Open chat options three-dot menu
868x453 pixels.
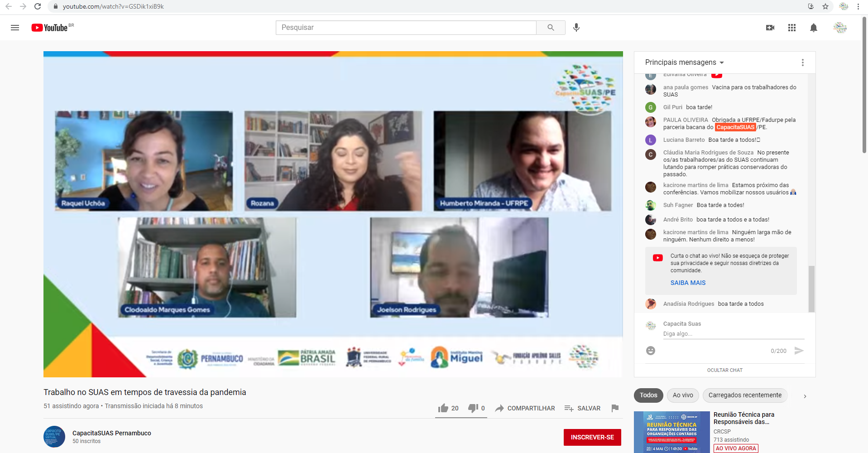point(802,63)
